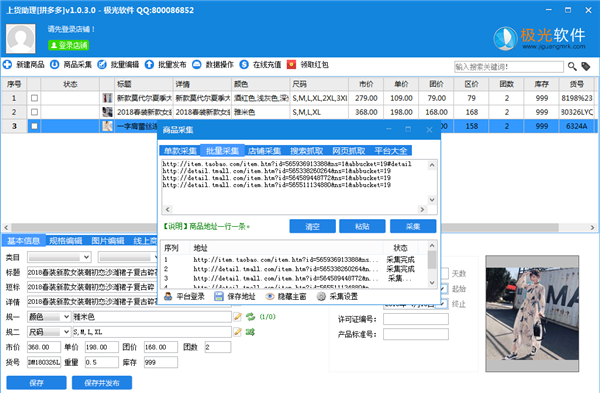The width and height of the screenshot is (600, 393).
Task: Click URL textbox scroll-right arrow
Action: click(x=422, y=209)
